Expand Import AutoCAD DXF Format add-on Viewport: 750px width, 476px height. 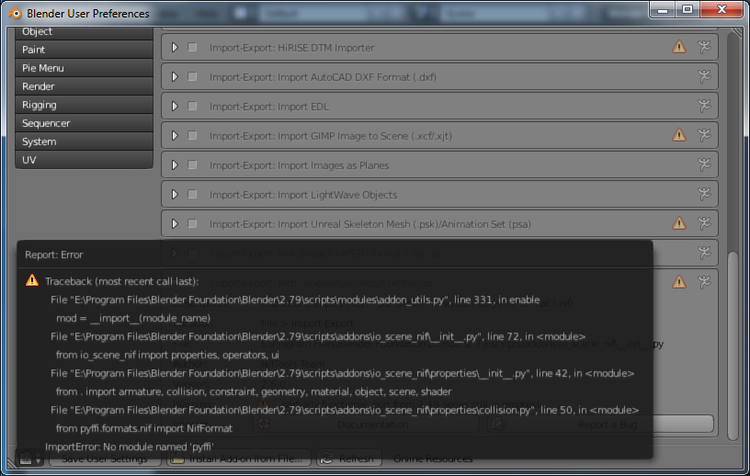(x=175, y=77)
